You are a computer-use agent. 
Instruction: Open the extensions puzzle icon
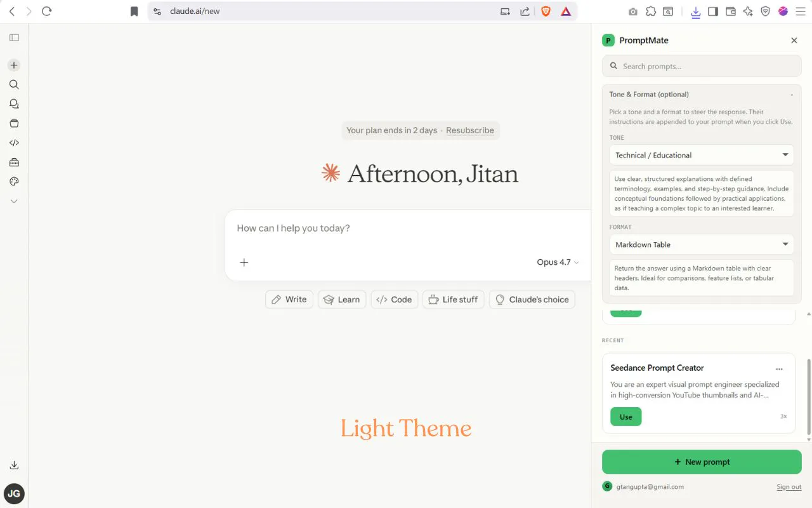651,11
